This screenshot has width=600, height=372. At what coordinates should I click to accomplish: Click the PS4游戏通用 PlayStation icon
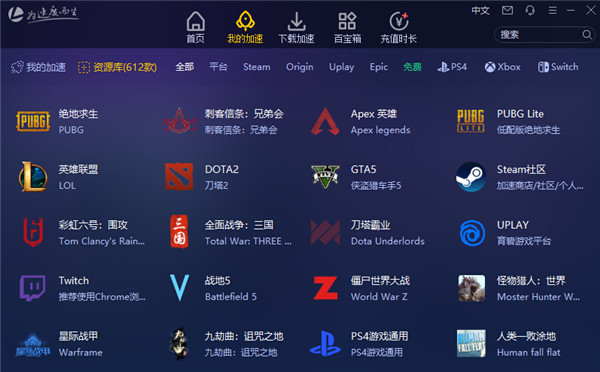325,344
